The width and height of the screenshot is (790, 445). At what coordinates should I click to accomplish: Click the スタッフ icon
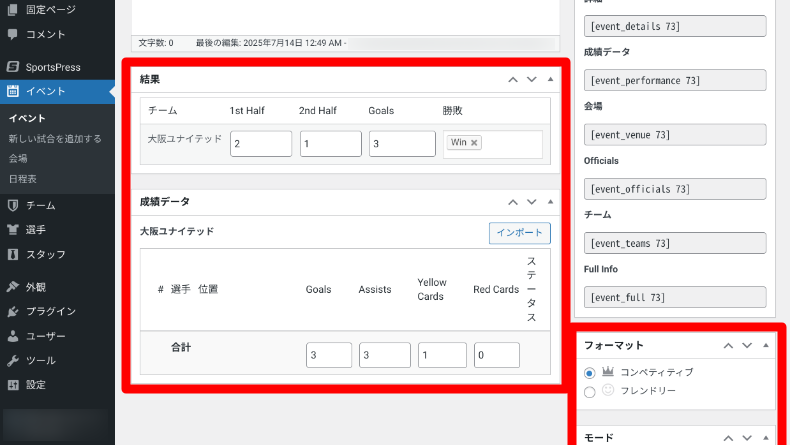(13, 254)
